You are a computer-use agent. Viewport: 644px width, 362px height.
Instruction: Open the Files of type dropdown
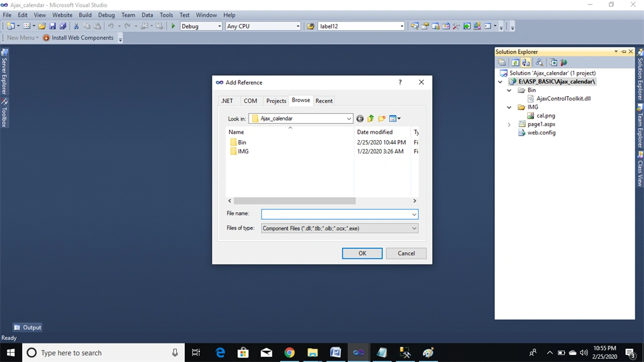coord(340,228)
